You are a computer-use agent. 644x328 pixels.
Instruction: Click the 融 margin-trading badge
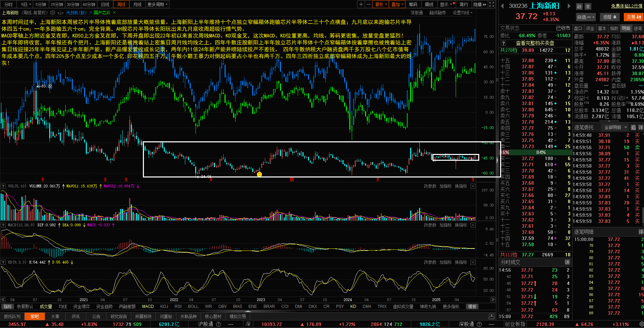579,6
